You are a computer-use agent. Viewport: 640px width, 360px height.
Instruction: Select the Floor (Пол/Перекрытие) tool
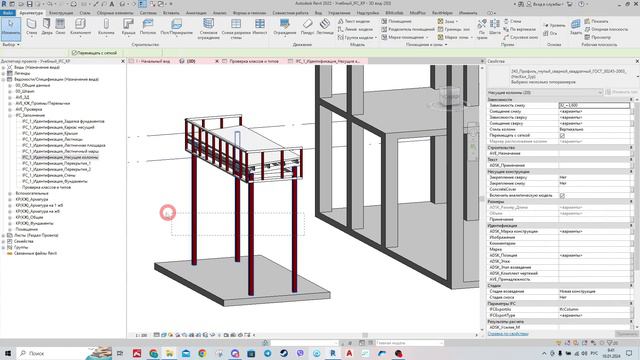point(176,27)
